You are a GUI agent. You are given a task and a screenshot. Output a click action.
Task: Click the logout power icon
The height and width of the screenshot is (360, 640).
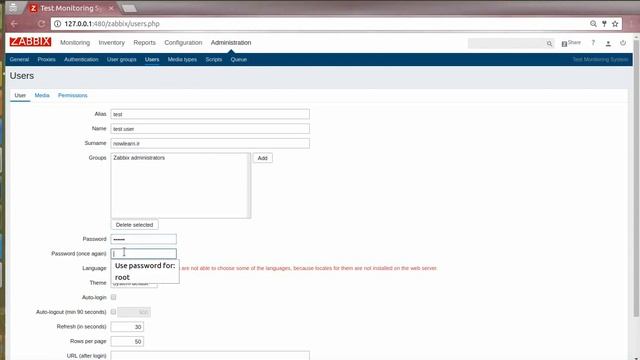[623, 43]
